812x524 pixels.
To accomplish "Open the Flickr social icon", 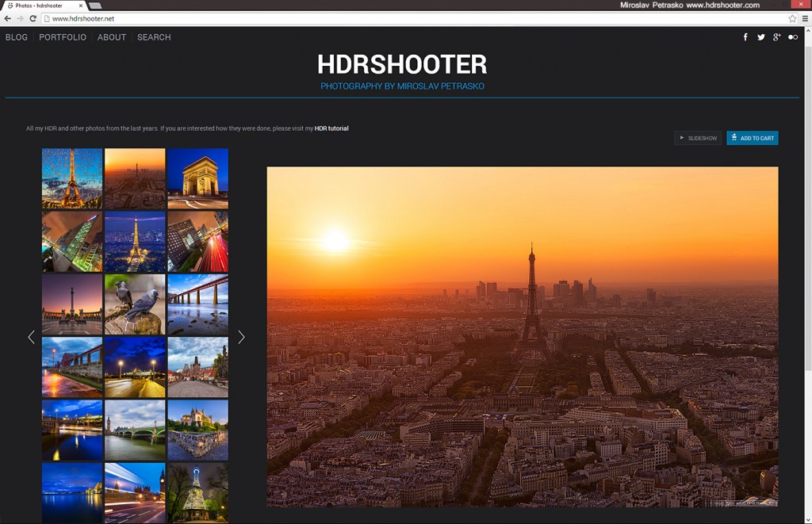I will tap(793, 37).
